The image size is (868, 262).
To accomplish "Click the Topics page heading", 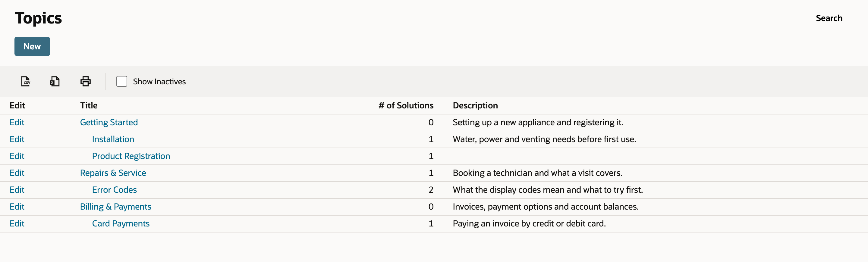I will pos(38,18).
